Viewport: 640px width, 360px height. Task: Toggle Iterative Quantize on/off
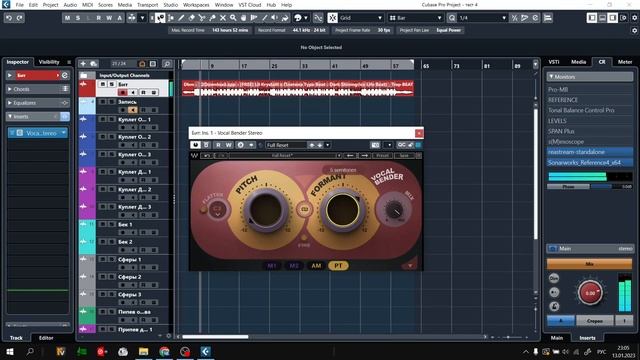point(515,18)
